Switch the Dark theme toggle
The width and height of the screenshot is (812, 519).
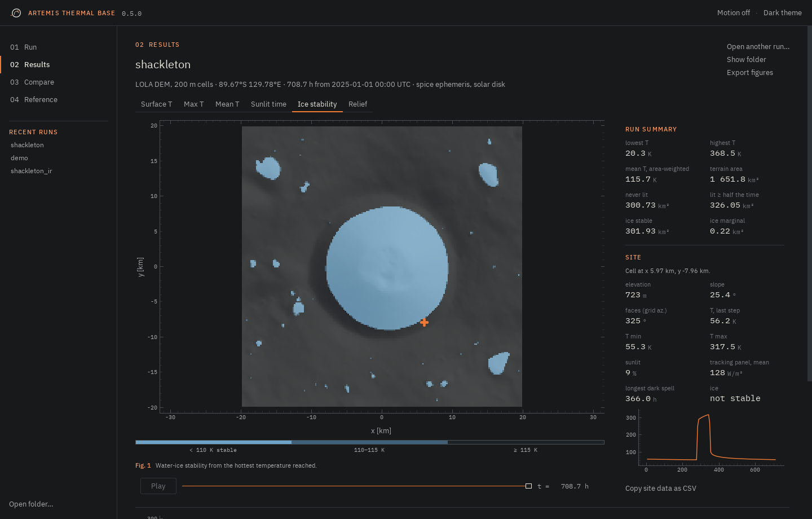[782, 12]
